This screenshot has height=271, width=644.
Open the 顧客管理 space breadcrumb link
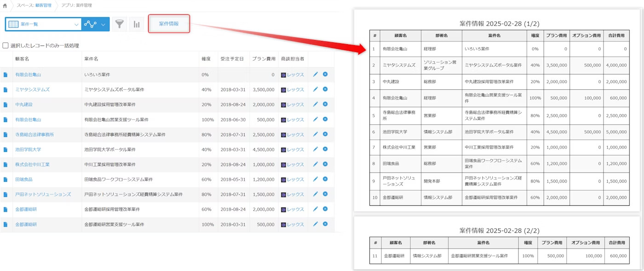coord(43,6)
